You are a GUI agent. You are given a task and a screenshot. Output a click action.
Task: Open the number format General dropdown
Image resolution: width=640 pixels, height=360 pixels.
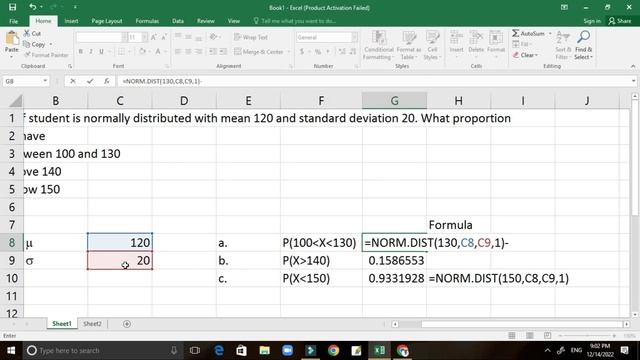[354, 37]
